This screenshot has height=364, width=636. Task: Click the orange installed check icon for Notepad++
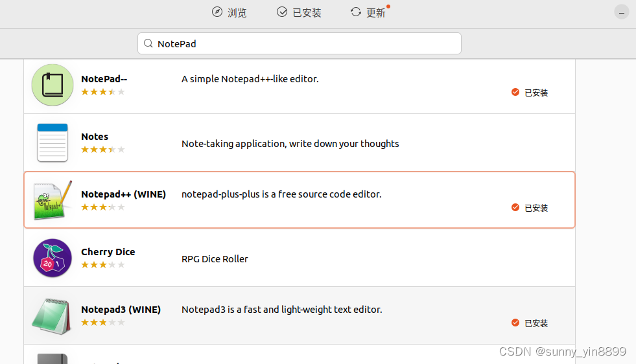[x=515, y=207]
